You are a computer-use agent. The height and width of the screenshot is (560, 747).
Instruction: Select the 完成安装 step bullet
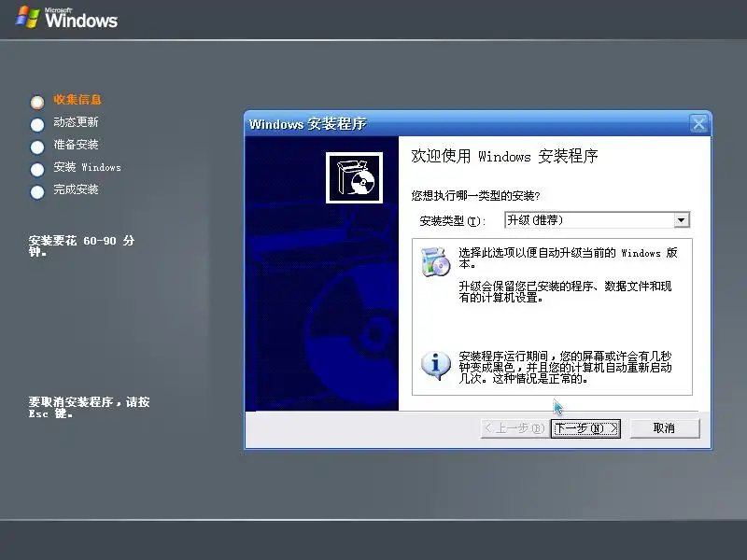click(37, 192)
